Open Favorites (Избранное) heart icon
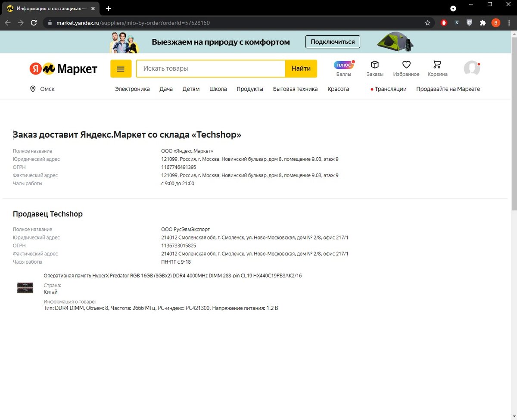The width and height of the screenshot is (517, 420). coord(406,65)
